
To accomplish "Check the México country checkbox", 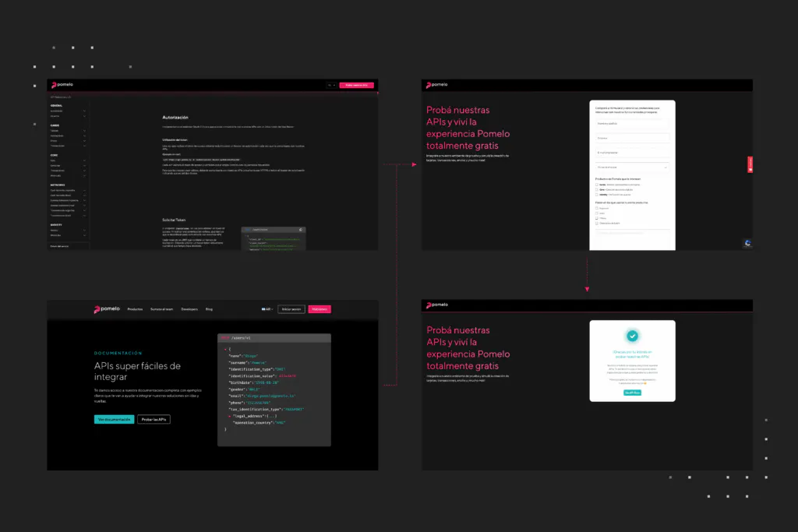I will [596, 218].
